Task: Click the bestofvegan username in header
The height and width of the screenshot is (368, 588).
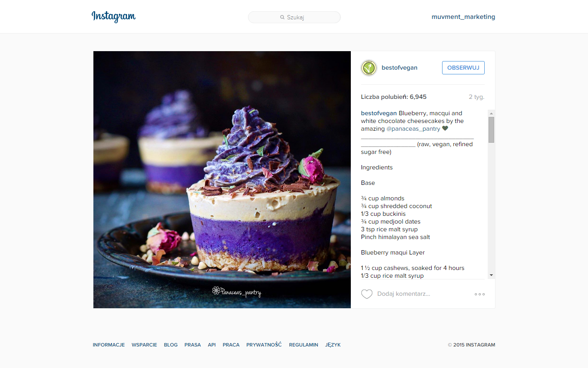Action: (399, 67)
